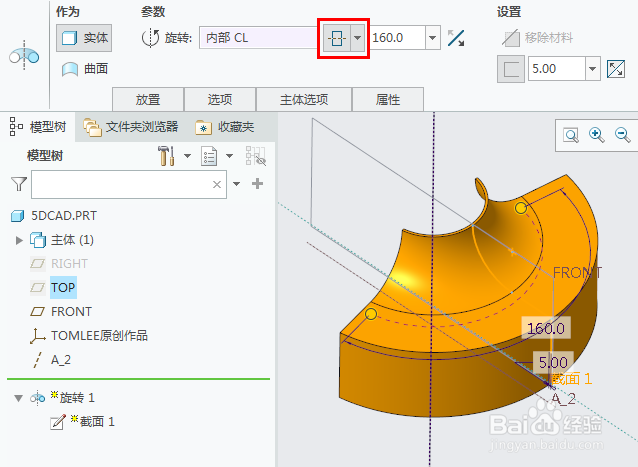Image resolution: width=638 pixels, height=467 pixels.
Task: Click the FRONT plane icon in tree
Action: pos(37,312)
